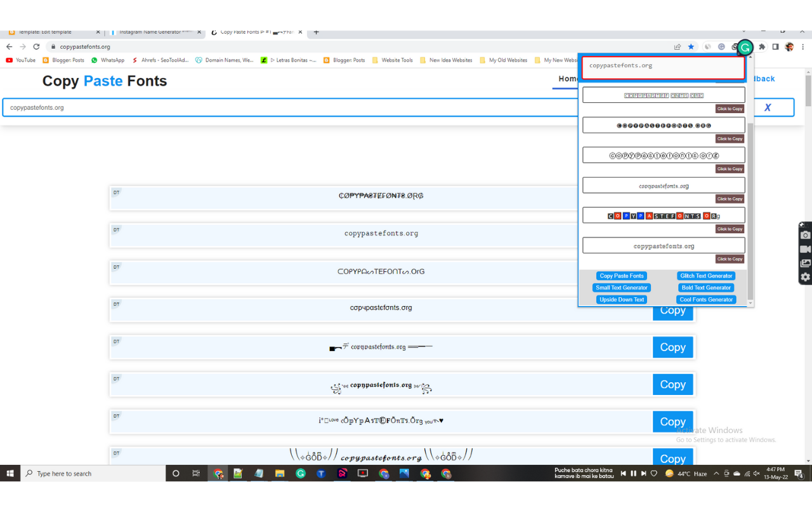Click the Glitch Text Generator button
Screen dimensions: 812x508
[706, 276]
